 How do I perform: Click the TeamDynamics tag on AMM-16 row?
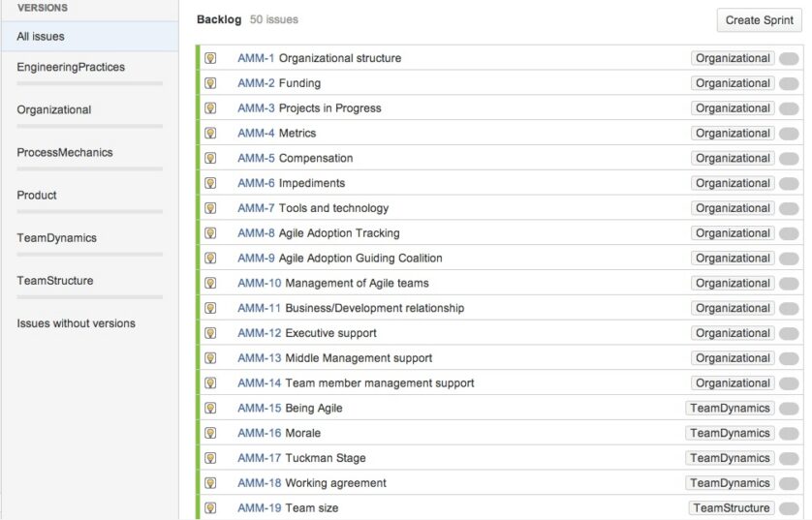730,433
